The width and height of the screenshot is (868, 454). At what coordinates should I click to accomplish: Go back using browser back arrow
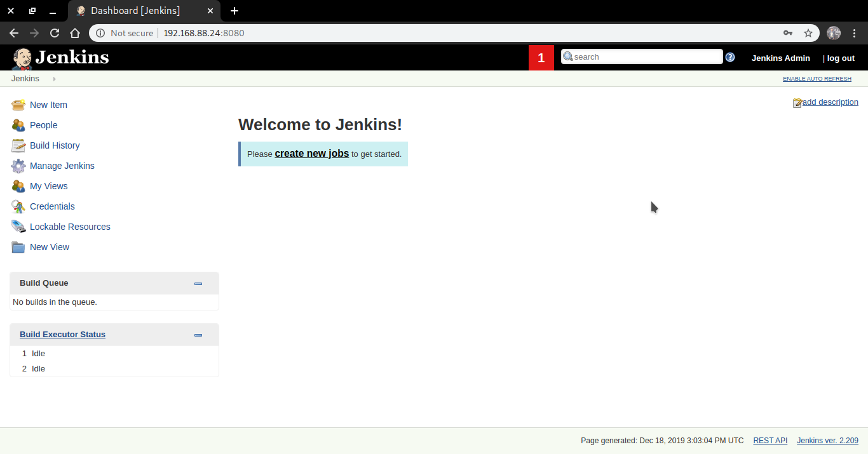coord(14,33)
